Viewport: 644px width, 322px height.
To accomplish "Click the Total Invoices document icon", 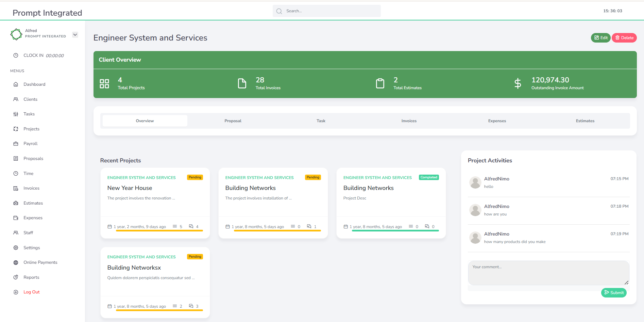I will (x=242, y=83).
